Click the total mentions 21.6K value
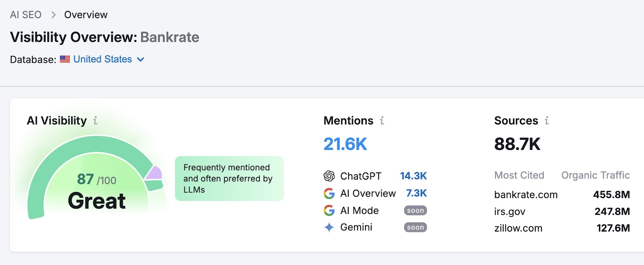The image size is (644, 265). (345, 144)
